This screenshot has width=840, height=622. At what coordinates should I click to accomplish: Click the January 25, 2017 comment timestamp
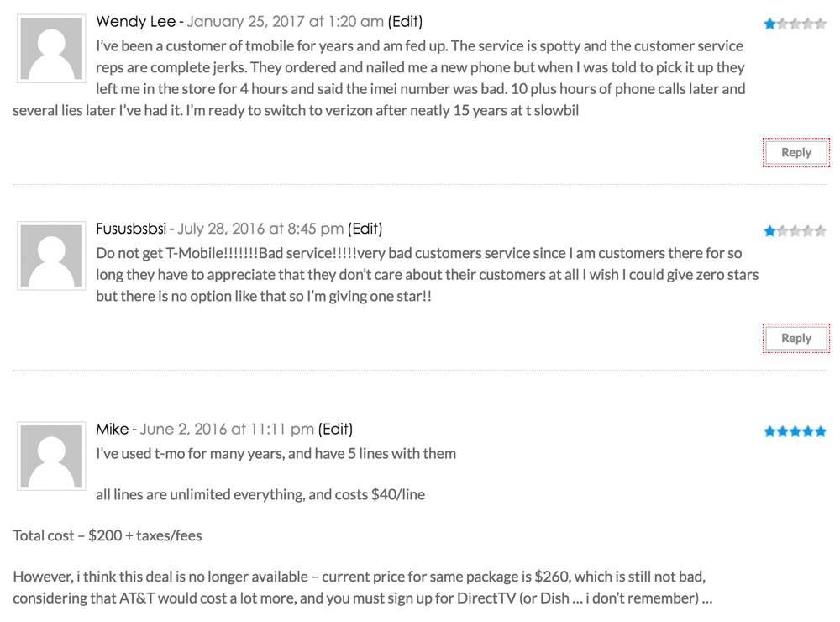[285, 22]
